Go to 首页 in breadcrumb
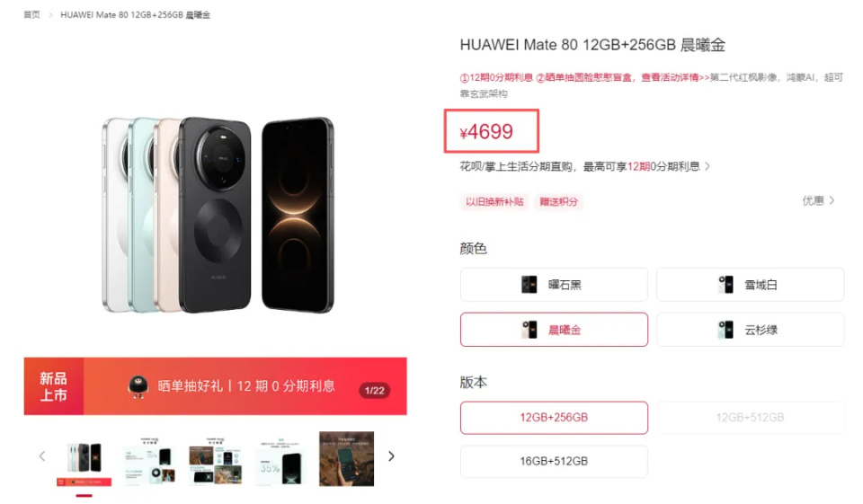 click(32, 15)
